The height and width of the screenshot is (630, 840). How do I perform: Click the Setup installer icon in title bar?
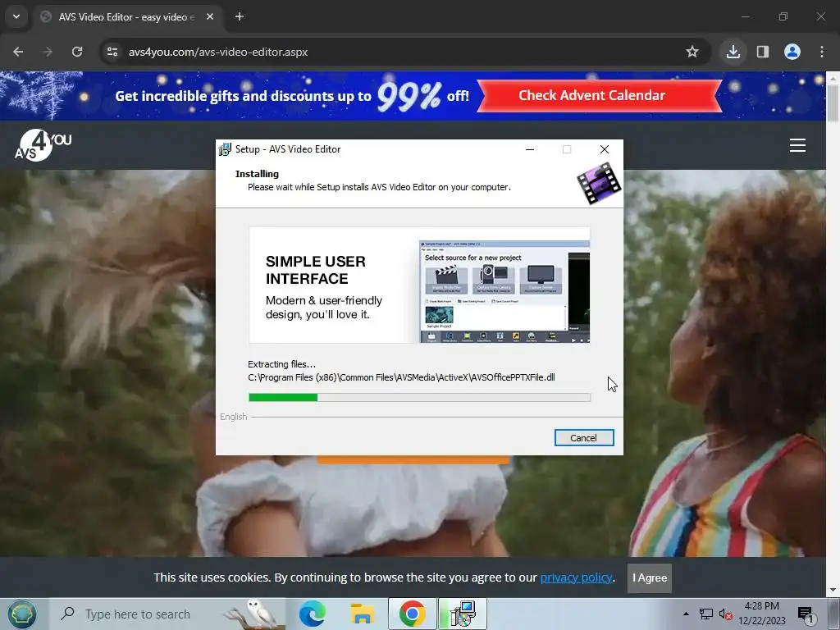[225, 149]
